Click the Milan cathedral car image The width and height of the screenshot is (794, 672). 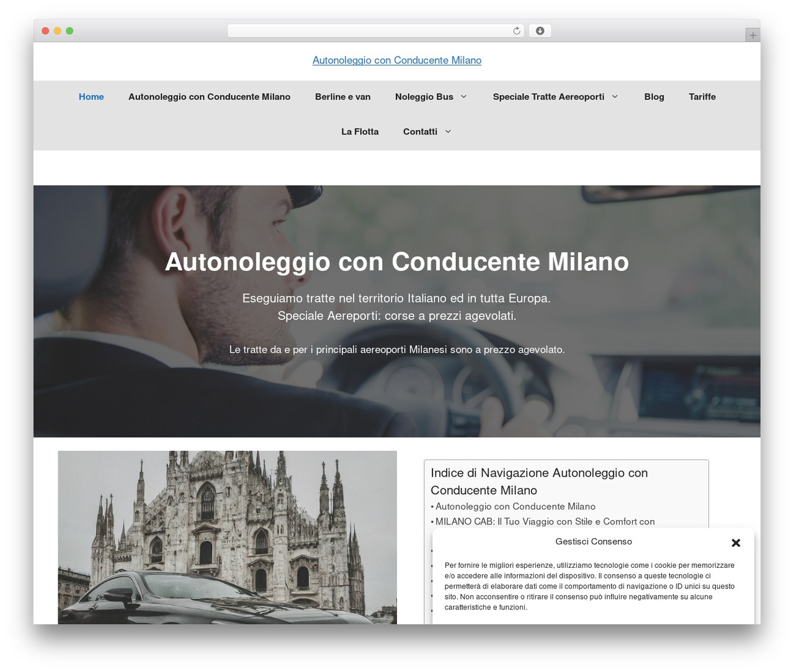click(x=227, y=537)
